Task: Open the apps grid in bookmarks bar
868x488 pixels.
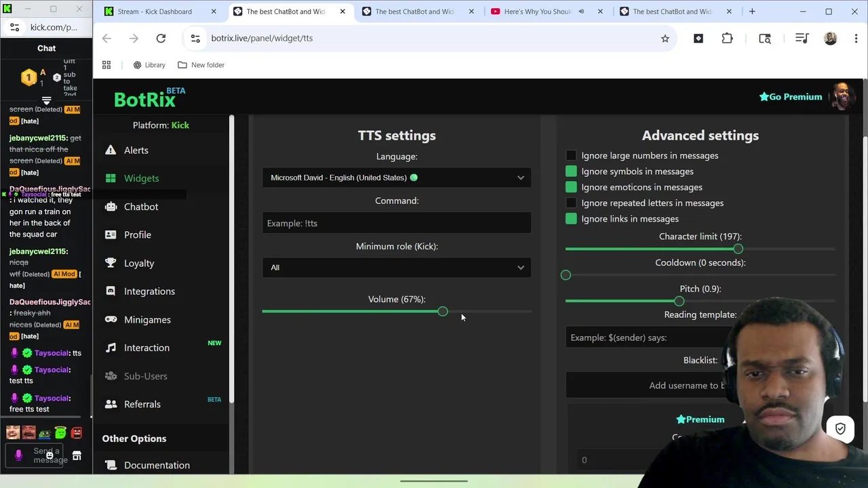Action: (x=106, y=65)
